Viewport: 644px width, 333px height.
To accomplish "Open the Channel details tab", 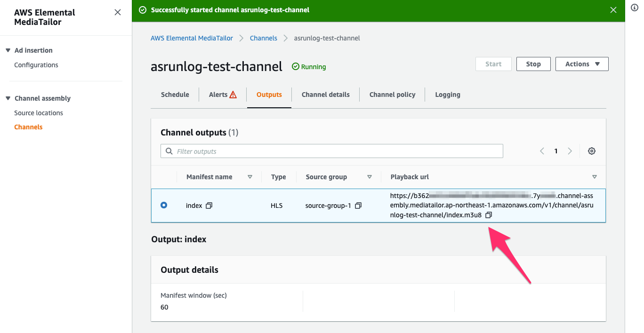I will [x=326, y=95].
